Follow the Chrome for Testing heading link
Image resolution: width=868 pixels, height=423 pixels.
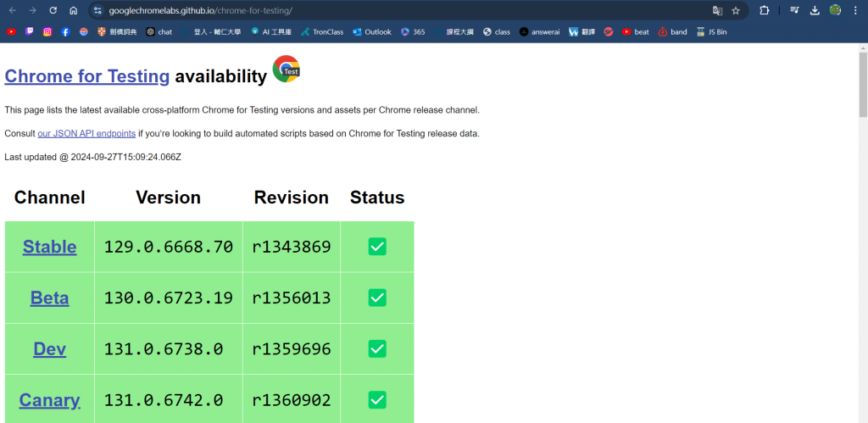[x=87, y=75]
